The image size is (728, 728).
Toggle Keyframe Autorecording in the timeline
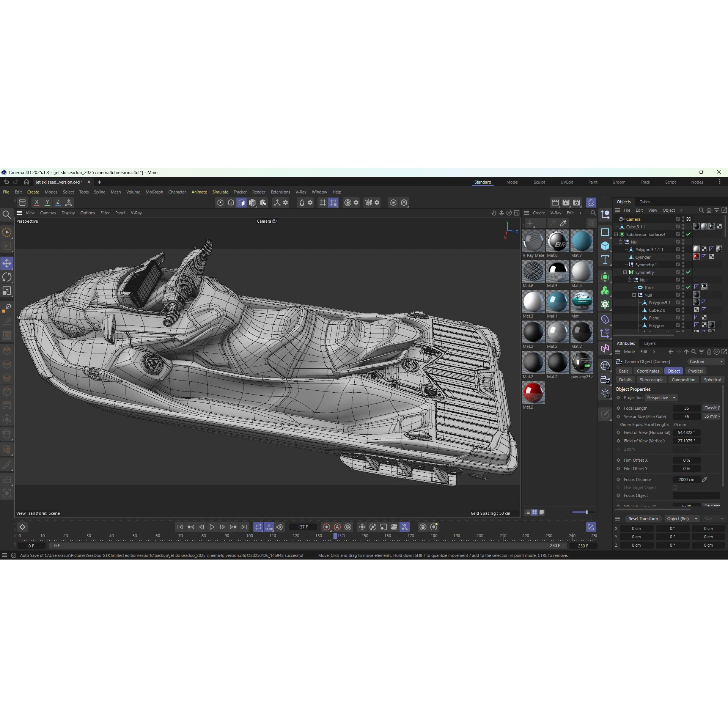coord(337,527)
